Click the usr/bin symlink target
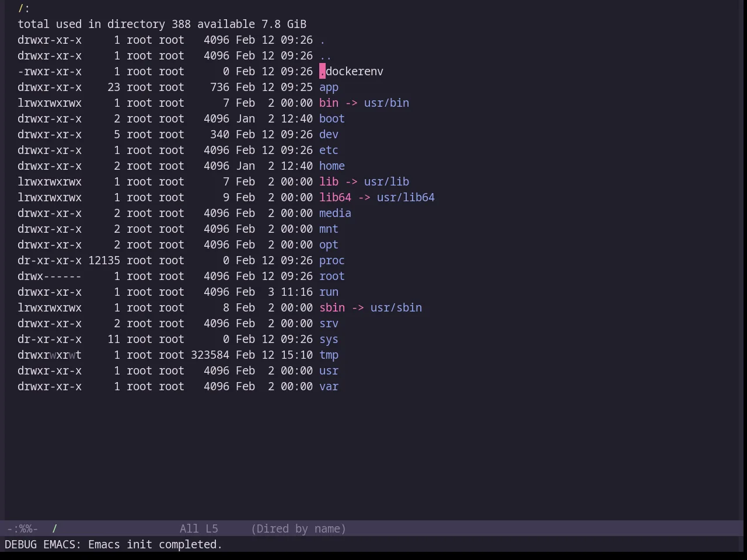 (386, 103)
